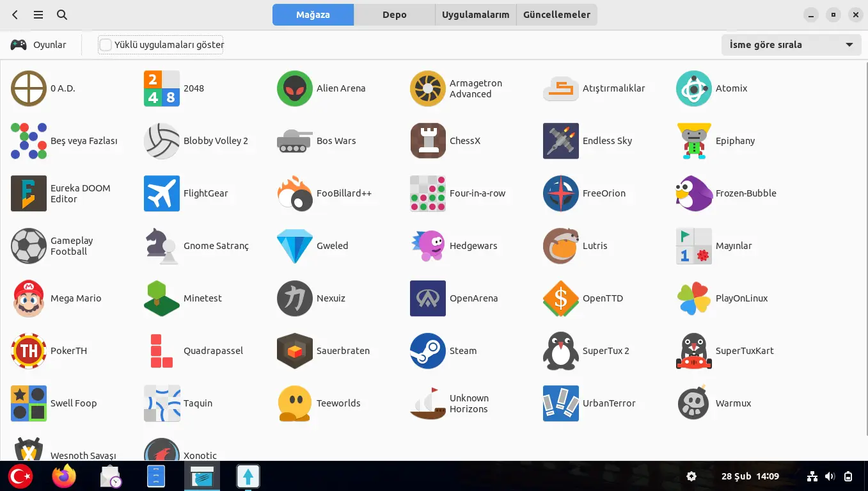The image size is (868, 491).
Task: Open the Gweled diamond icon
Action: point(295,246)
